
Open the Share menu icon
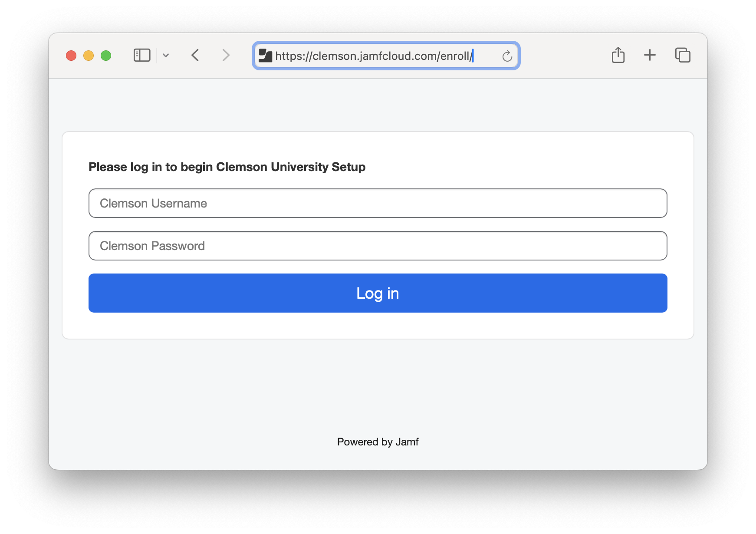(x=618, y=55)
